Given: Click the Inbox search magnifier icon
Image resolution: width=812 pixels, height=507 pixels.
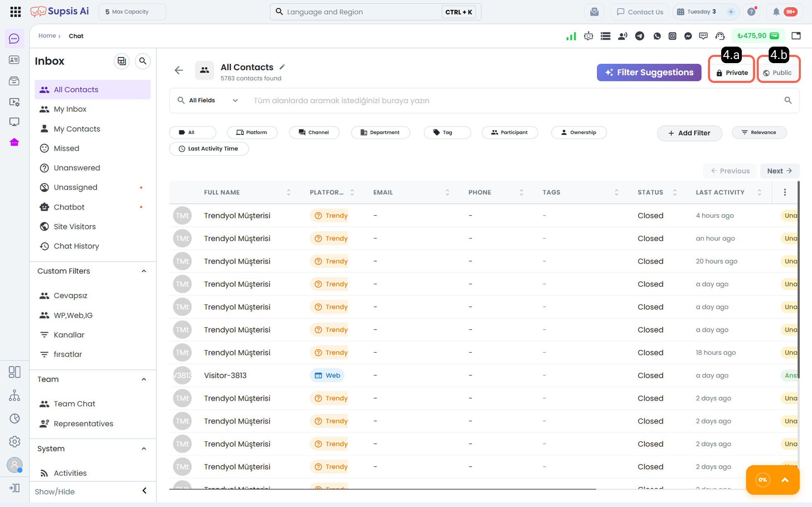Looking at the screenshot, I should point(143,61).
